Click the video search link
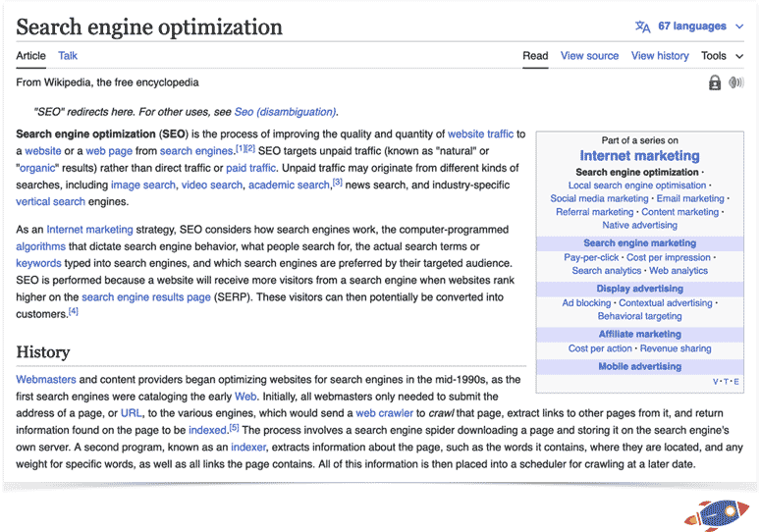The height and width of the screenshot is (532, 760). (212, 186)
